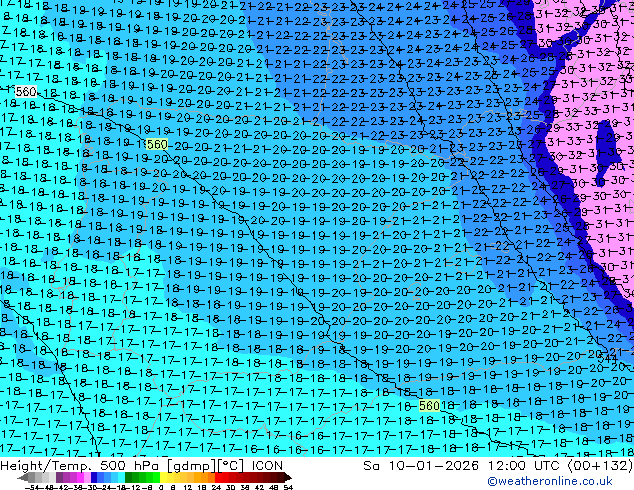Click the (00+132) forecast offset text
The image size is (634, 490).
[601, 465]
